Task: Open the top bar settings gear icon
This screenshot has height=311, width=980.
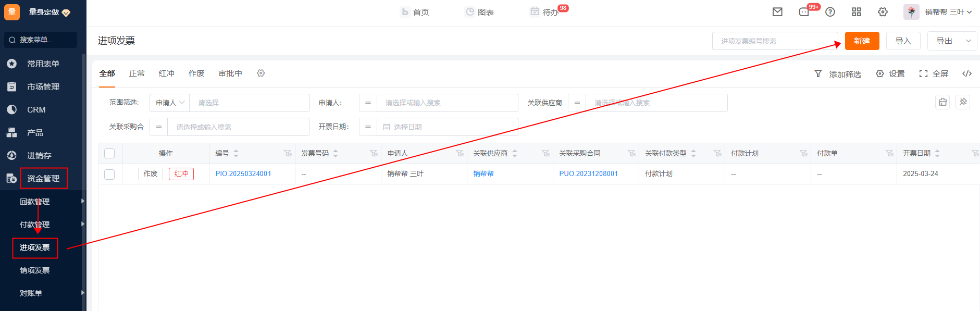Action: [x=883, y=12]
